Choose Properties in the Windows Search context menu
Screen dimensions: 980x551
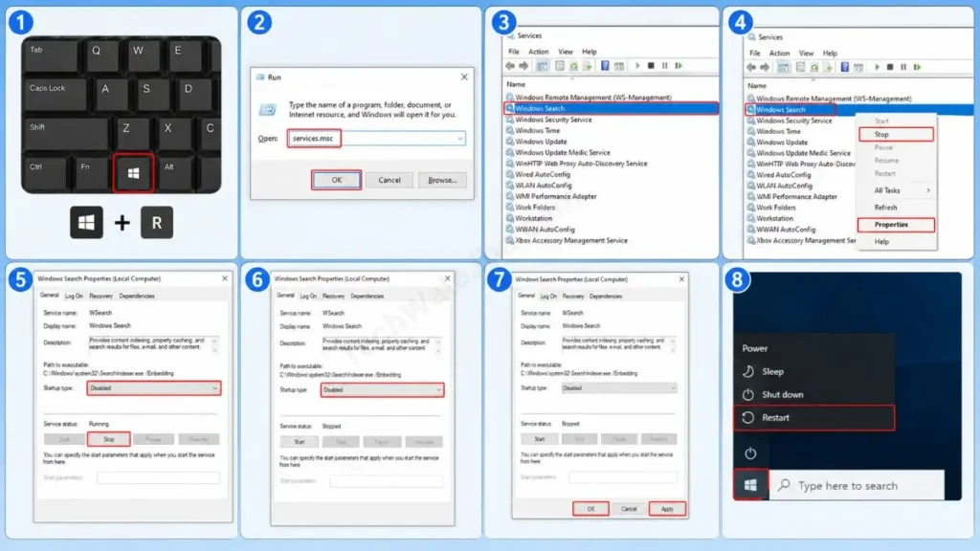coord(896,224)
